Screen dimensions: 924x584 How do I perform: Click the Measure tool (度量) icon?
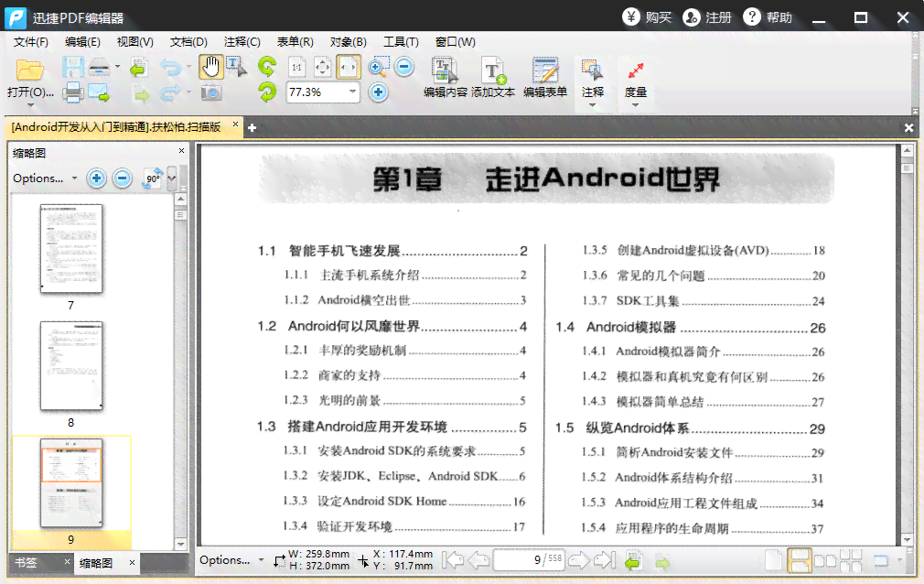635,70
